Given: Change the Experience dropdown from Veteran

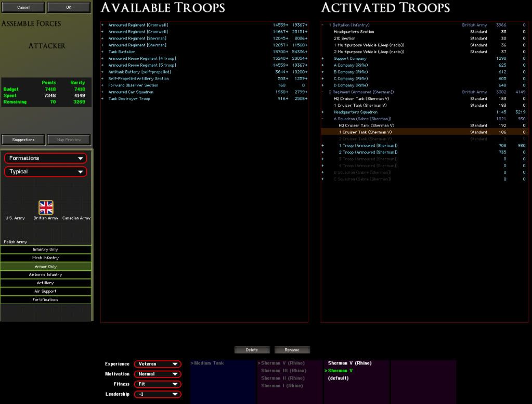Looking at the screenshot, I should point(158,364).
